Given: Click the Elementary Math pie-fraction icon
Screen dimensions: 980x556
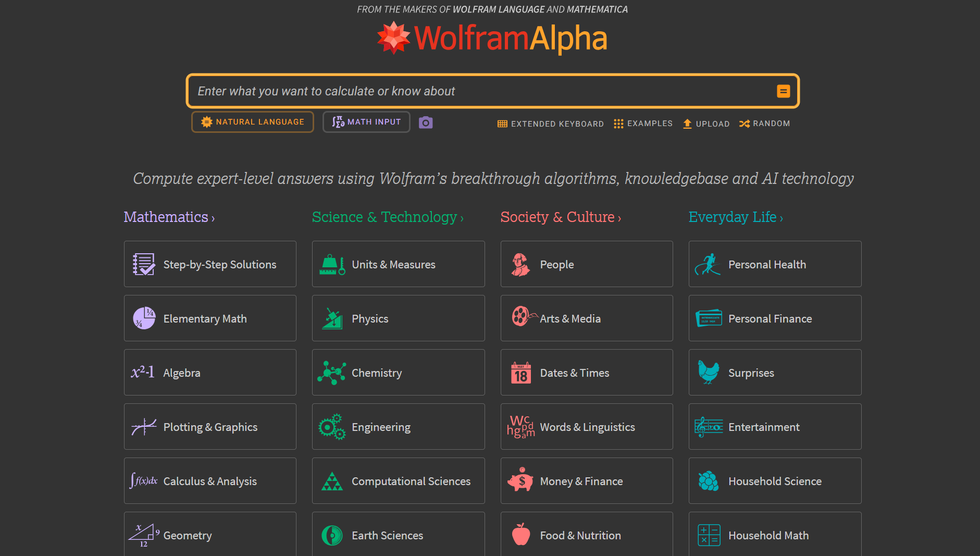Looking at the screenshot, I should coord(144,318).
